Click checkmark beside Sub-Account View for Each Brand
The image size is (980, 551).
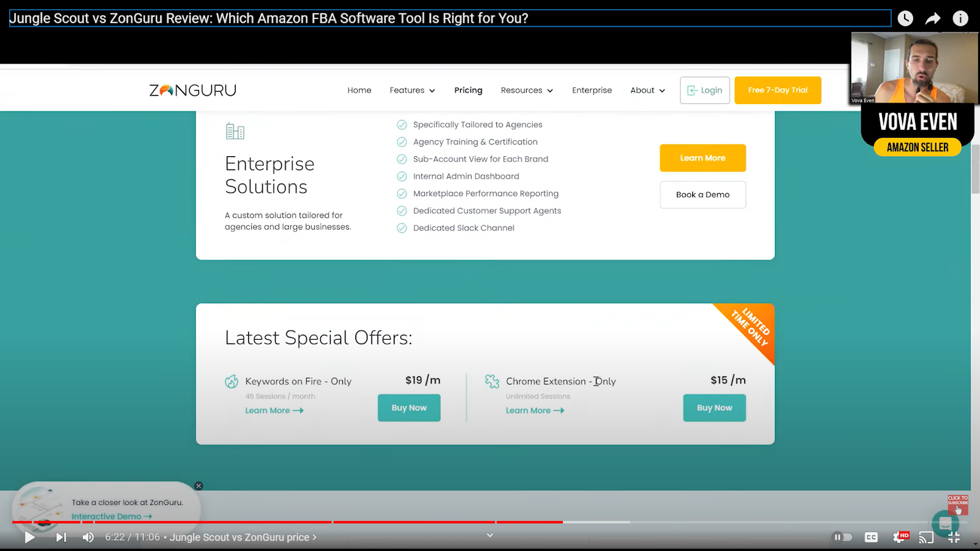pyautogui.click(x=402, y=159)
